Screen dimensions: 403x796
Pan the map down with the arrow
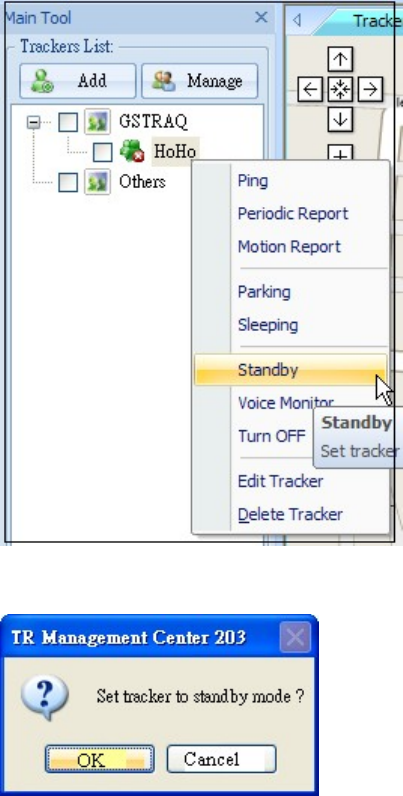point(340,120)
